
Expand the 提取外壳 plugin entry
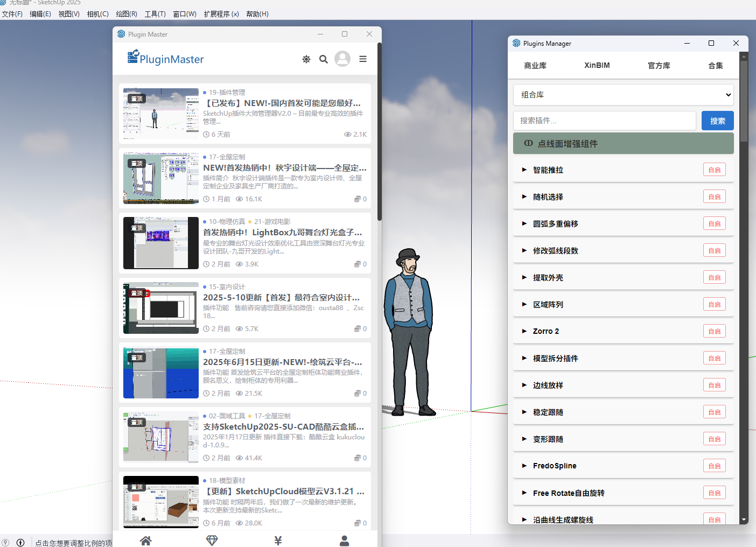click(548, 278)
